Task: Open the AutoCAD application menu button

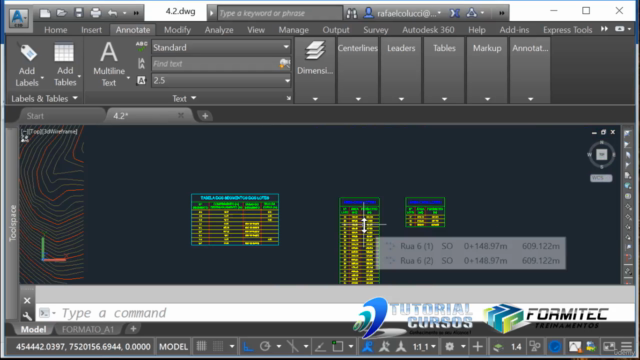Action: (x=18, y=18)
